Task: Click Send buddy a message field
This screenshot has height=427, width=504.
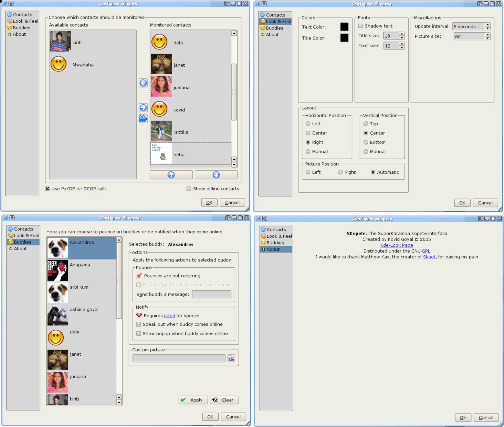Action: click(x=212, y=294)
